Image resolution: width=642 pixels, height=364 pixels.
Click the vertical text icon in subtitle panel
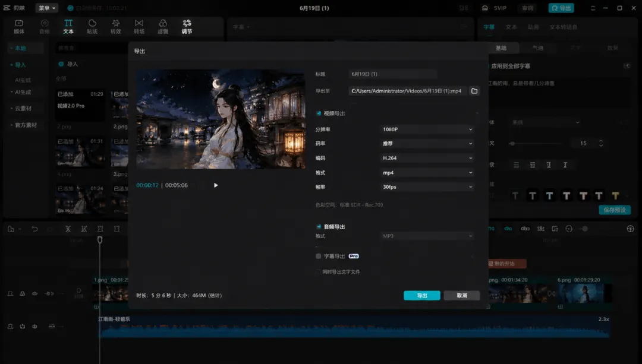click(565, 165)
